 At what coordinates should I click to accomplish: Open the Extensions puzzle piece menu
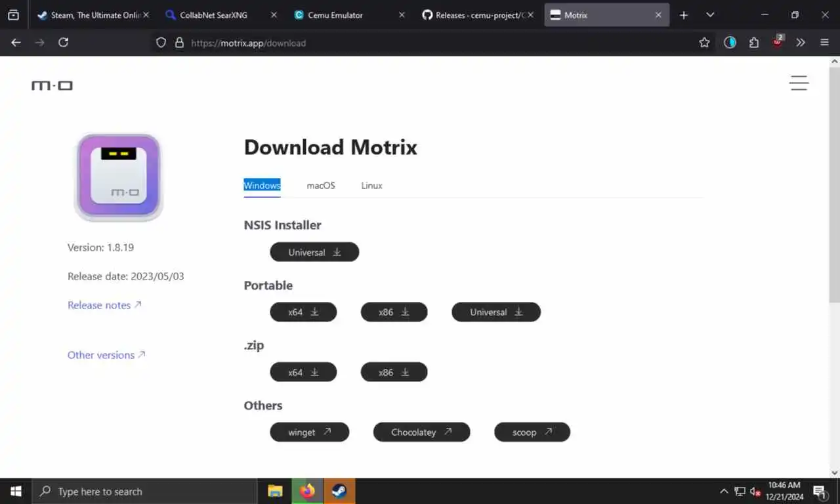point(753,43)
